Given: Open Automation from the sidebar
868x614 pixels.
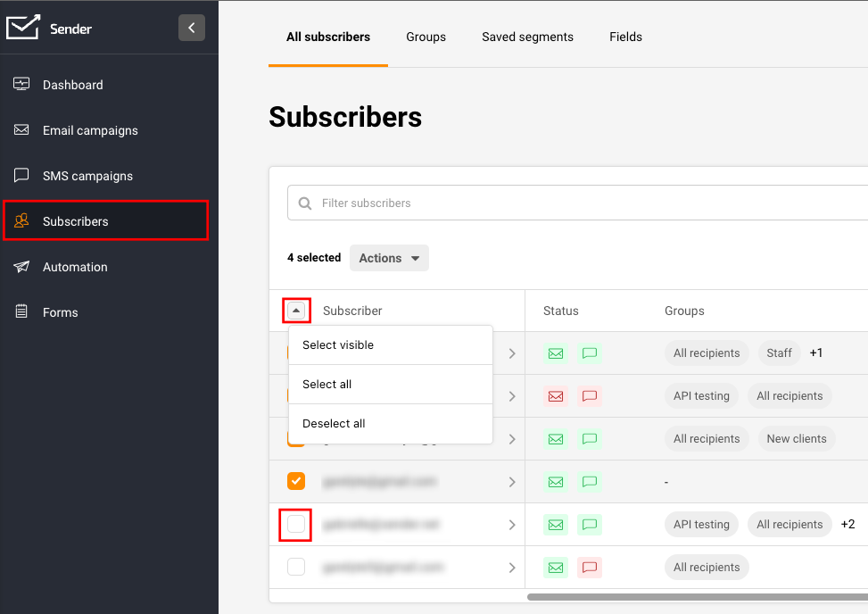Looking at the screenshot, I should pos(75,267).
